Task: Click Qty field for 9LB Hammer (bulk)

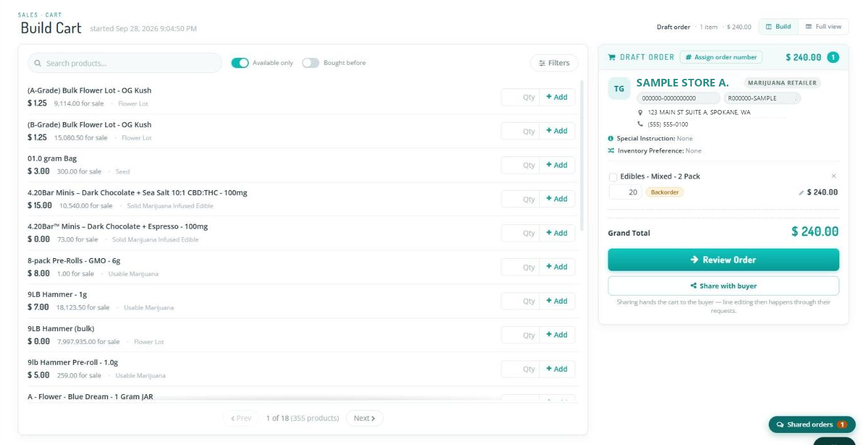Action: 520,335
